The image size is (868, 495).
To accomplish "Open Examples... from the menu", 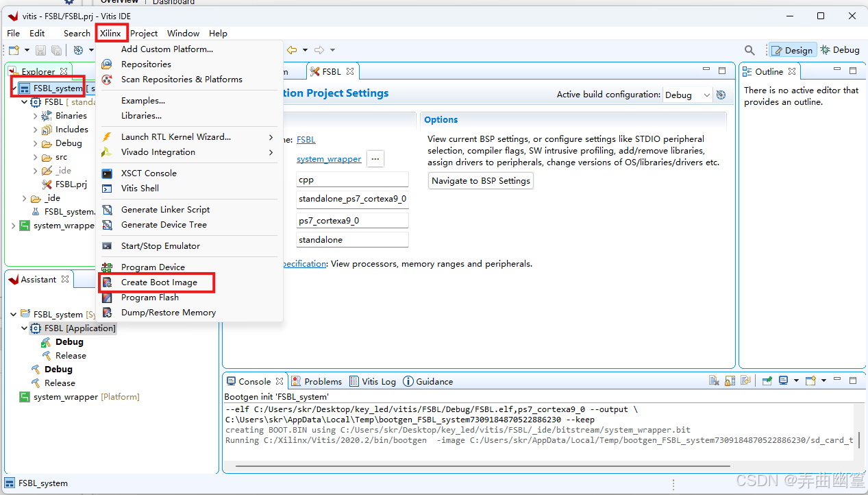I will pyautogui.click(x=142, y=100).
